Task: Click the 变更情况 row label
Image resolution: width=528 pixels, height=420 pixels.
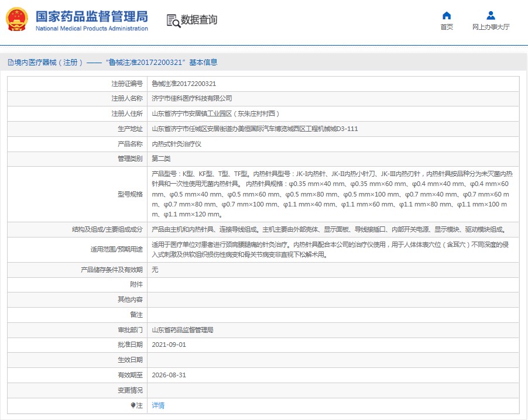Action: [x=130, y=390]
